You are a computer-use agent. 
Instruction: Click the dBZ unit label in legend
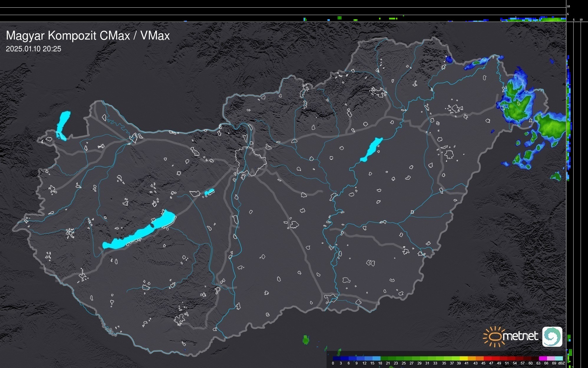(x=561, y=363)
